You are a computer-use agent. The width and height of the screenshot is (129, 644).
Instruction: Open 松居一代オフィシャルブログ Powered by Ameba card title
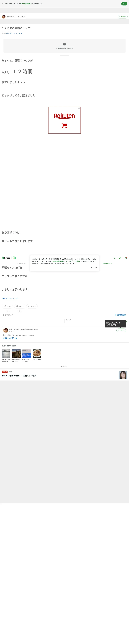(24, 329)
